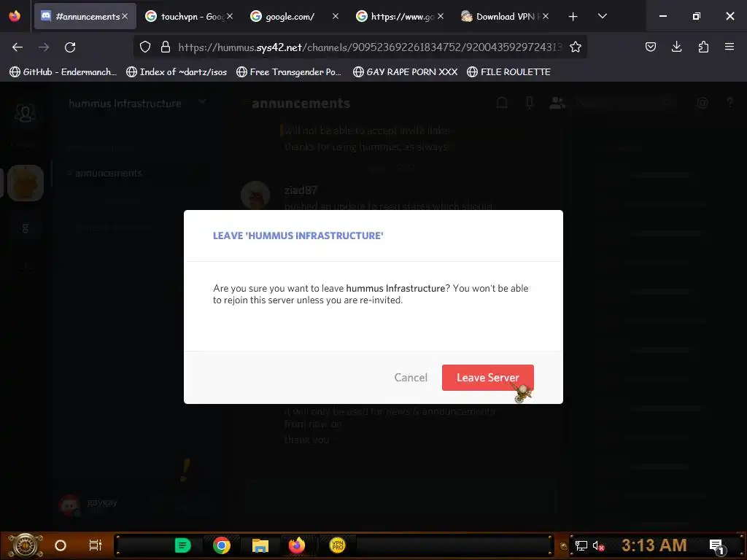The height and width of the screenshot is (560, 747).
Task: Close the #annuncements tab
Action: tap(125, 16)
